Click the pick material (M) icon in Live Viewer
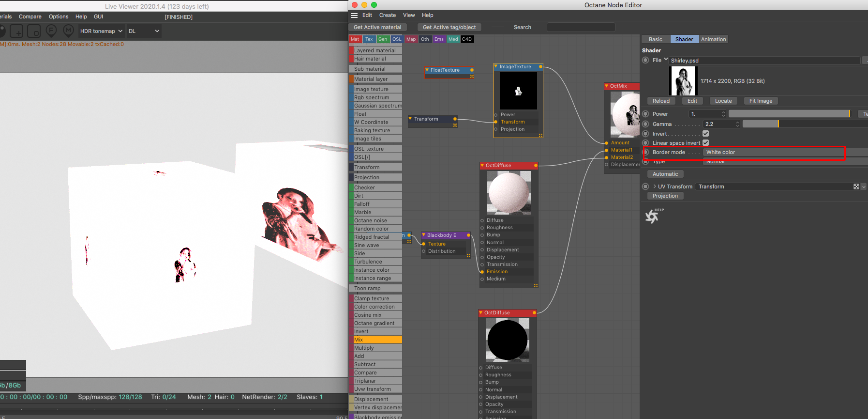 point(68,31)
